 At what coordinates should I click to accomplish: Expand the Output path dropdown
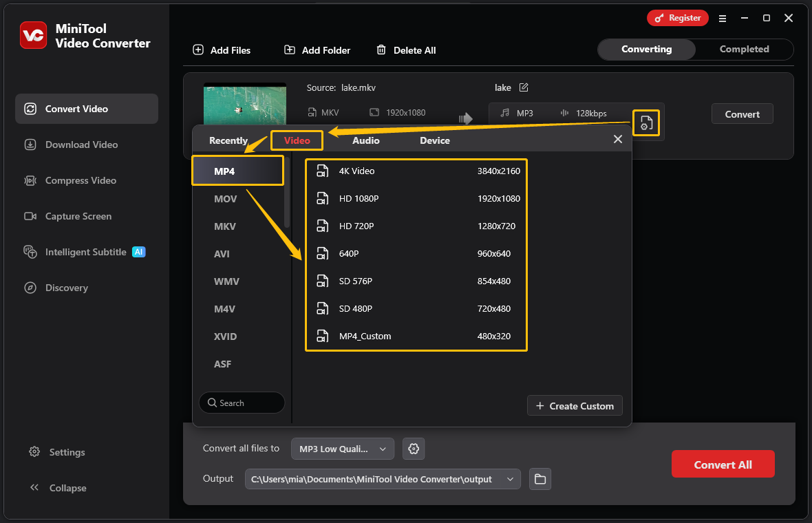point(510,479)
